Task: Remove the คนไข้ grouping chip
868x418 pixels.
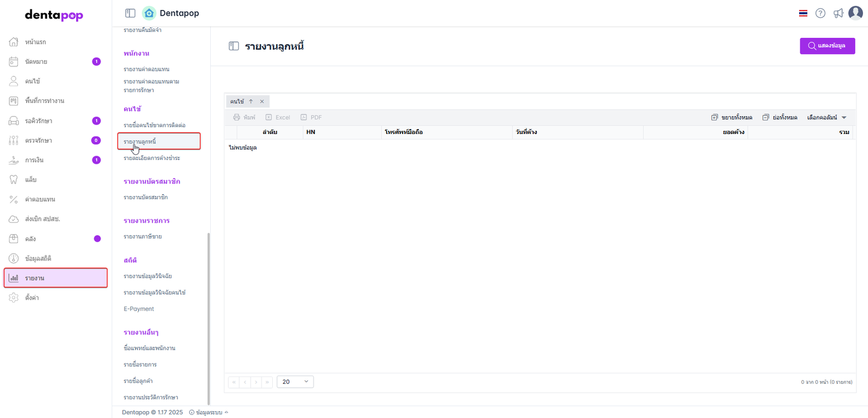Action: [262, 101]
